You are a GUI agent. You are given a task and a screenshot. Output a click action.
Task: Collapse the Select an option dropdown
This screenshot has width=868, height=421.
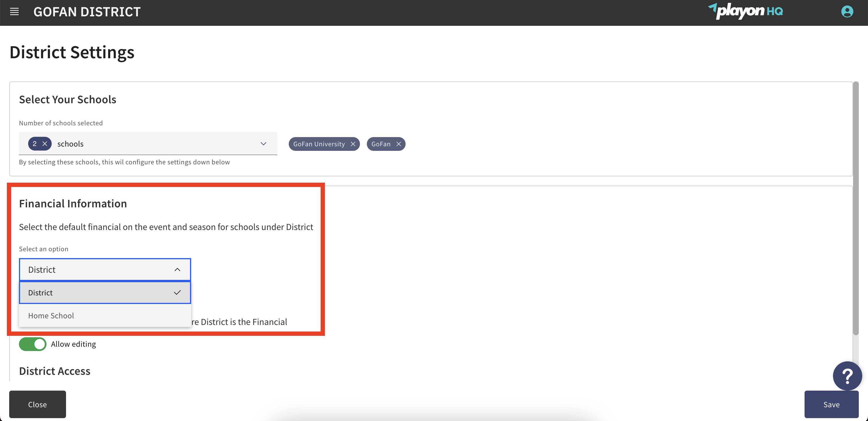(105, 270)
